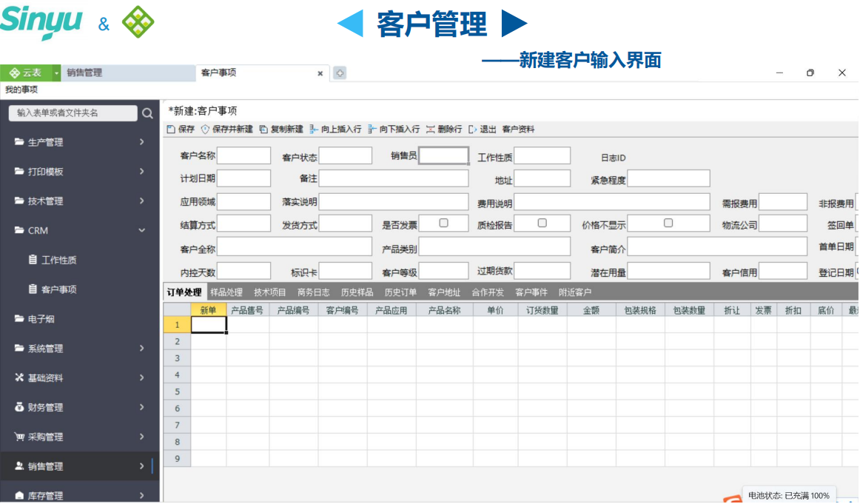Click the sidebar search box 输入表单或者文件夹名

pos(73,113)
